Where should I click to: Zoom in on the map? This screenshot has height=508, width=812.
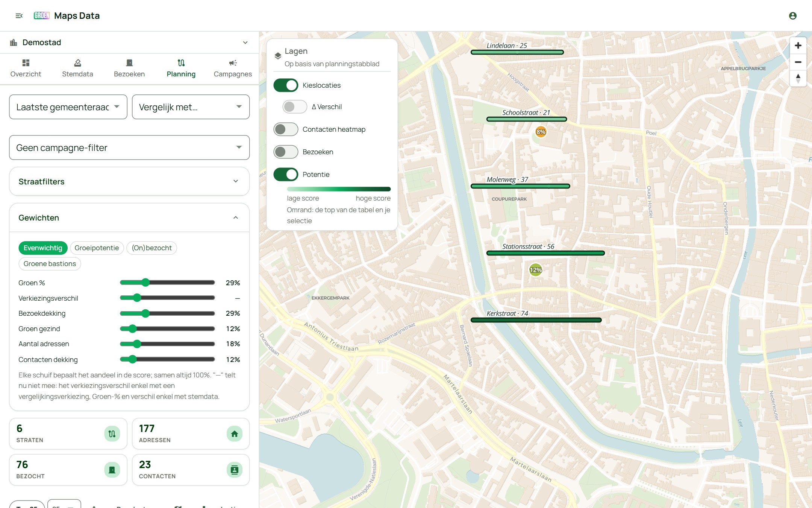(x=798, y=46)
